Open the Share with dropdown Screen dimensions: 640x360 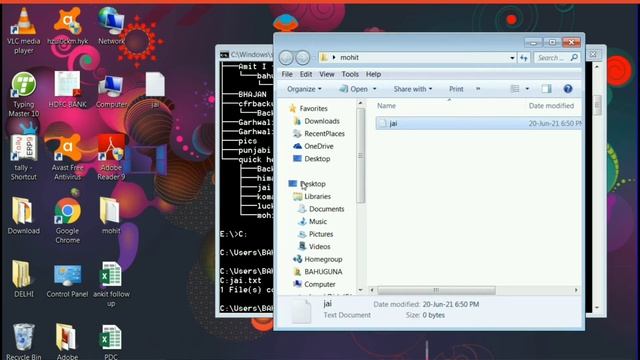tap(413, 89)
